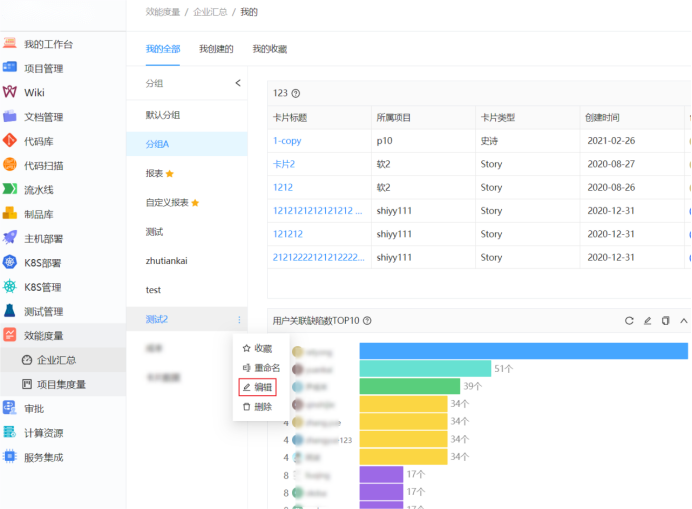Open 服务集成 module
692x509 pixels.
pyautogui.click(x=43, y=457)
